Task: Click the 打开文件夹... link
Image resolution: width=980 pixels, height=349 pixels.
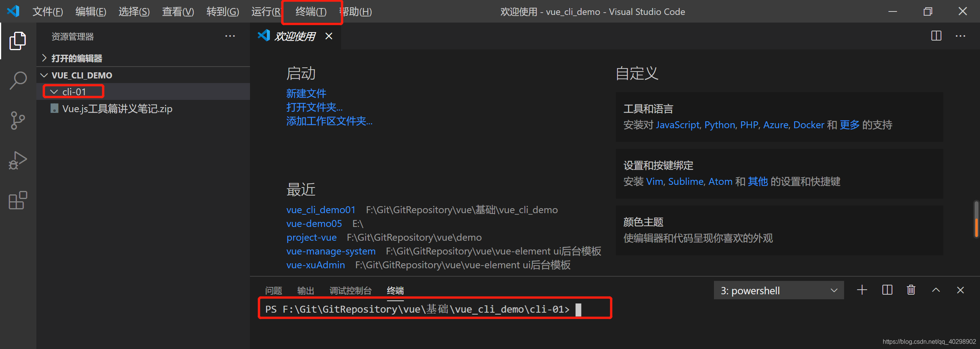Action: point(315,107)
